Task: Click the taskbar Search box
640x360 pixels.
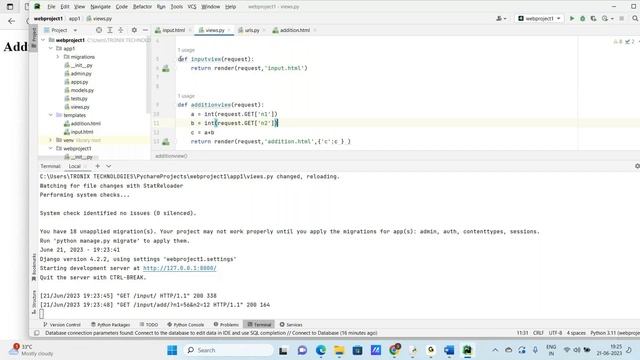Action: pos(229,350)
